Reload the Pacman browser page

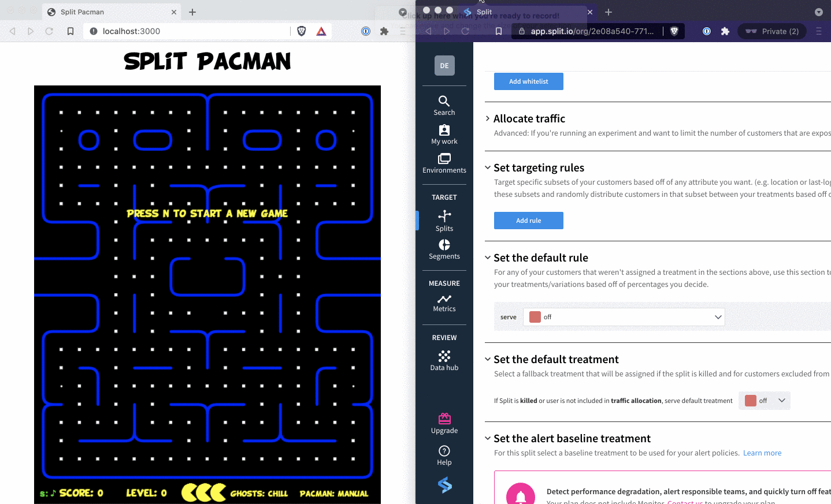[49, 31]
